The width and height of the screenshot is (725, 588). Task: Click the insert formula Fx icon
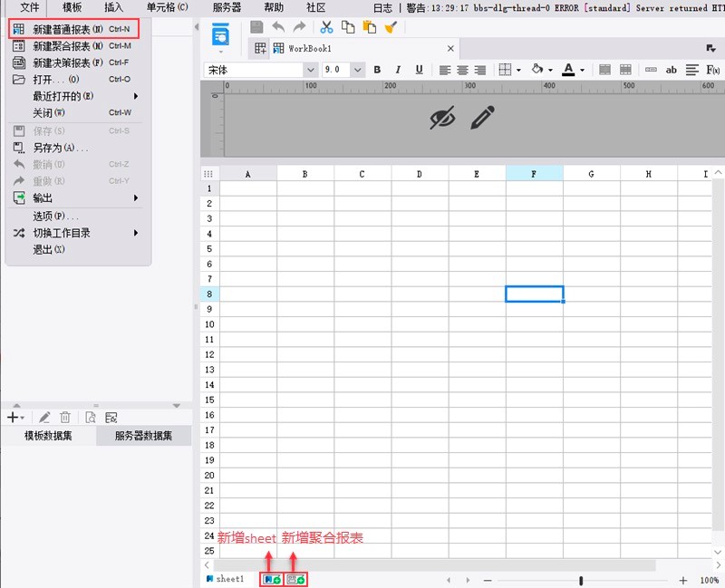(713, 70)
